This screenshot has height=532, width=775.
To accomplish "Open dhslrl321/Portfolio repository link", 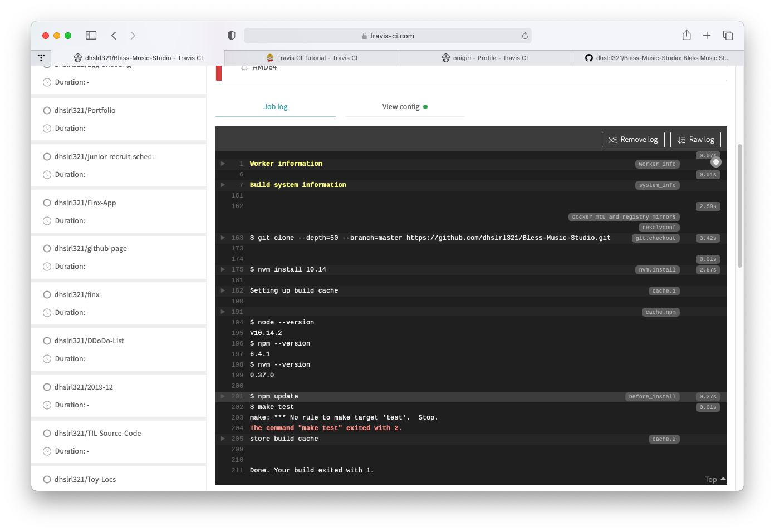I will 85,110.
